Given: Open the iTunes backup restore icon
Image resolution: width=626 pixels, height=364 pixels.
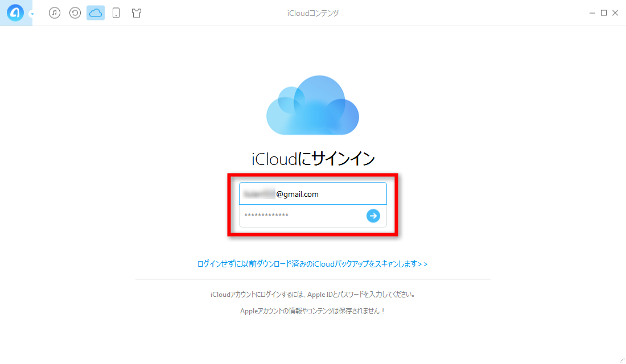Looking at the screenshot, I should [75, 13].
